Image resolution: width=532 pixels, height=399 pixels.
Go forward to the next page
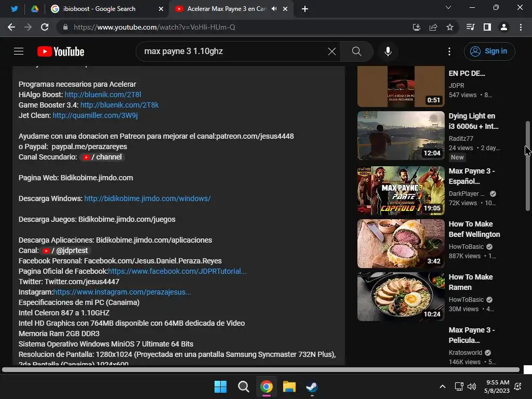point(28,27)
